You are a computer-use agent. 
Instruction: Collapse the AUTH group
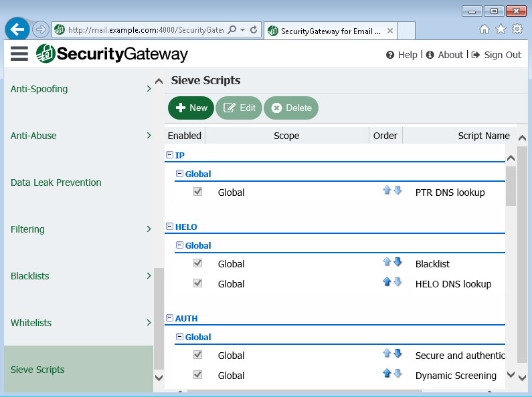click(x=170, y=318)
